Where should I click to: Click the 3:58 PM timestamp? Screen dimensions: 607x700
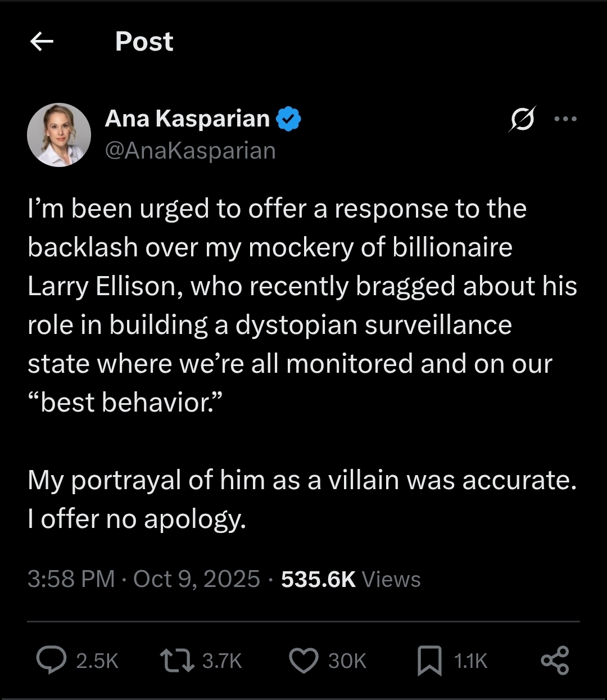[x=71, y=579]
